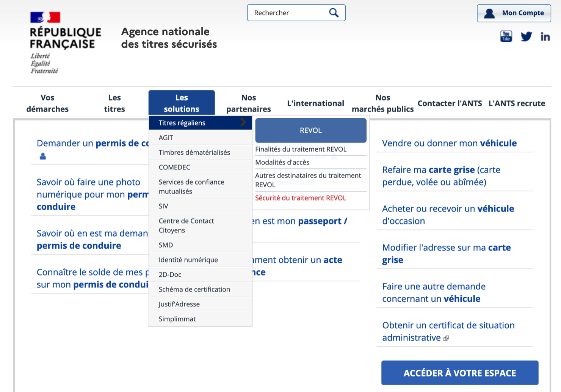This screenshot has height=392, width=561.
Task: Select Titres régaliens in dropdown
Action: (x=200, y=123)
